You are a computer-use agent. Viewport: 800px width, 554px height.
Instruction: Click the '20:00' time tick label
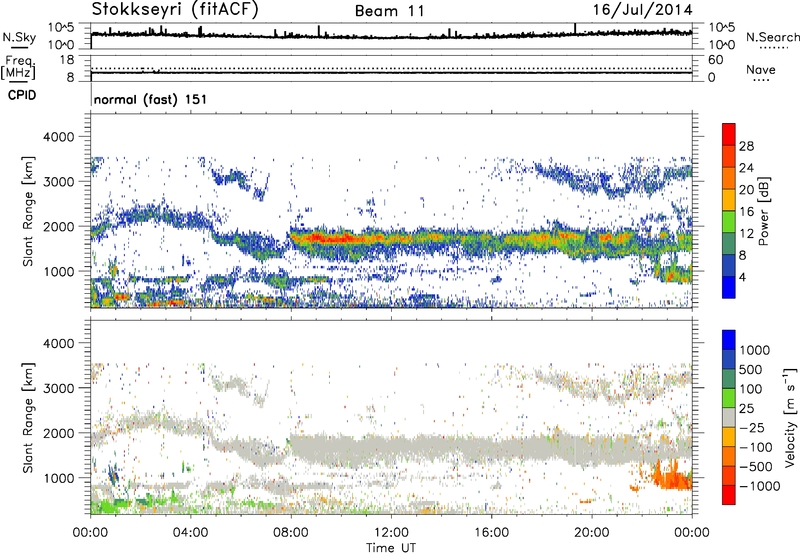click(592, 533)
